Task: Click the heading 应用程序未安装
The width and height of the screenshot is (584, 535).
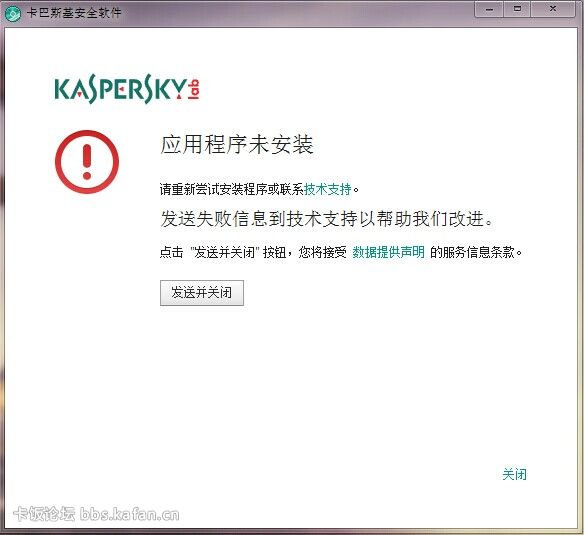Action: coord(237,145)
